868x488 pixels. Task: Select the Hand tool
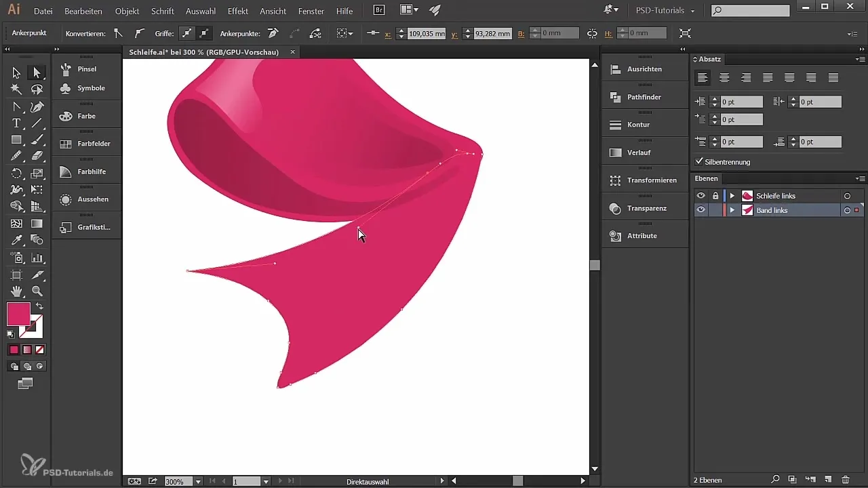coord(16,291)
